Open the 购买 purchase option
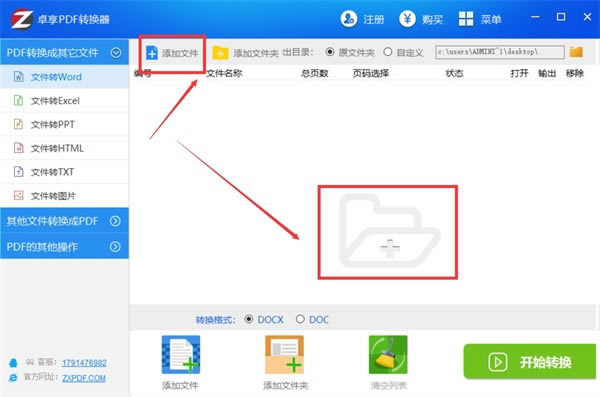The image size is (600, 397). [421, 19]
